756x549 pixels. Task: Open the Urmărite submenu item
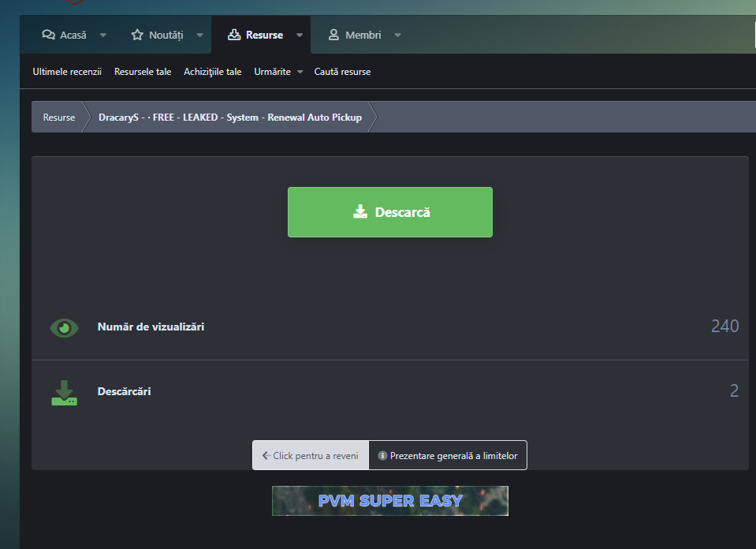coord(273,72)
